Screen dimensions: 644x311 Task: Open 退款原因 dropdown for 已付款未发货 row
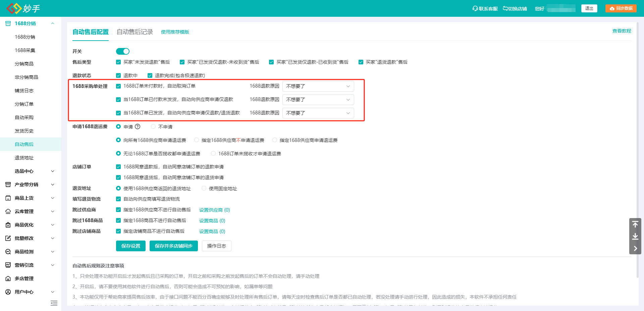pyautogui.click(x=318, y=100)
